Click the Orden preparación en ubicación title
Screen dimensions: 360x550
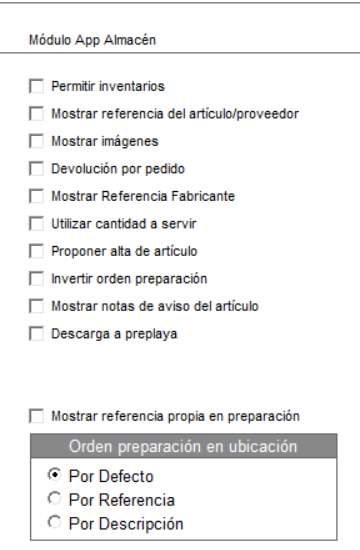click(183, 447)
